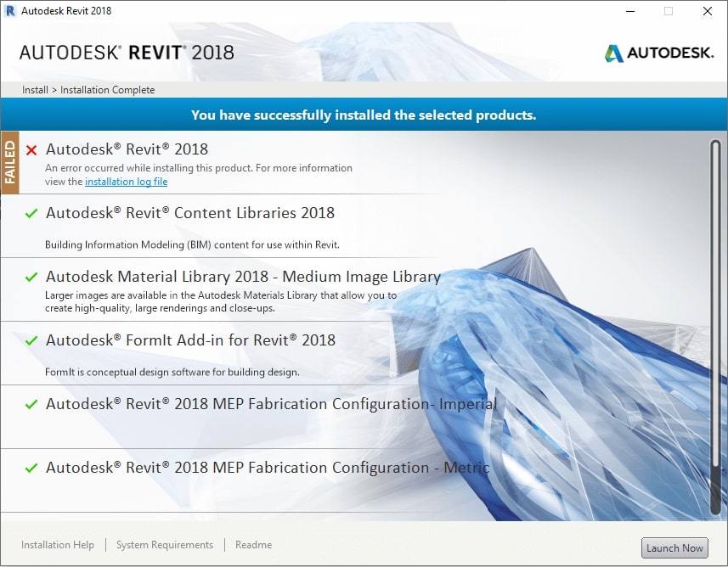Open the installation log file link
The image size is (728, 567).
click(126, 182)
